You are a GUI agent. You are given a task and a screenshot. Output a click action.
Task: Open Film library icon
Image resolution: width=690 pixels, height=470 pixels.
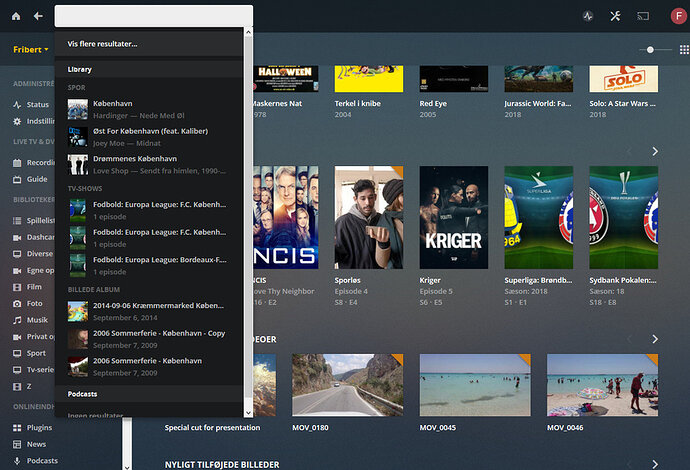point(17,287)
